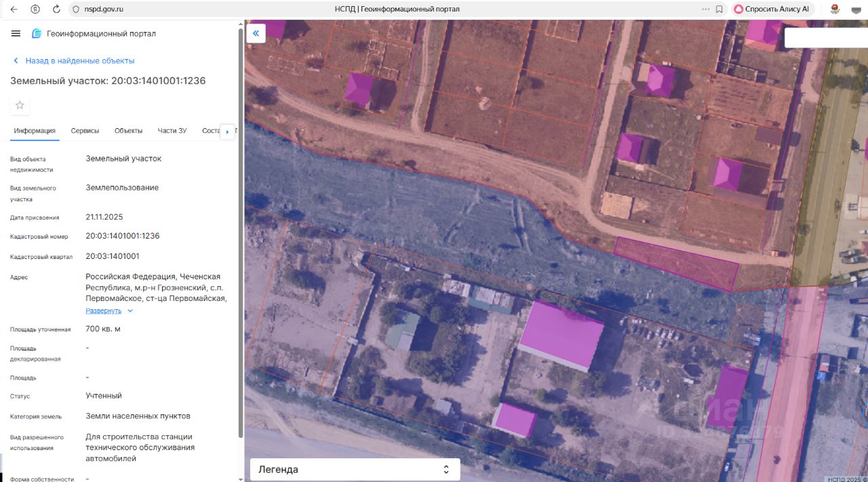
Task: Switch to the Части ЗУ tab
Action: (x=172, y=131)
